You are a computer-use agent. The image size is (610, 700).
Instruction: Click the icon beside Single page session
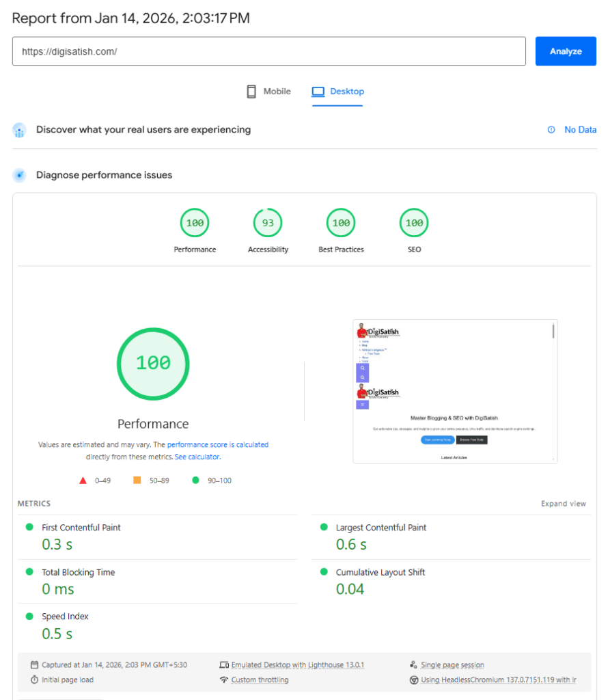pos(414,664)
